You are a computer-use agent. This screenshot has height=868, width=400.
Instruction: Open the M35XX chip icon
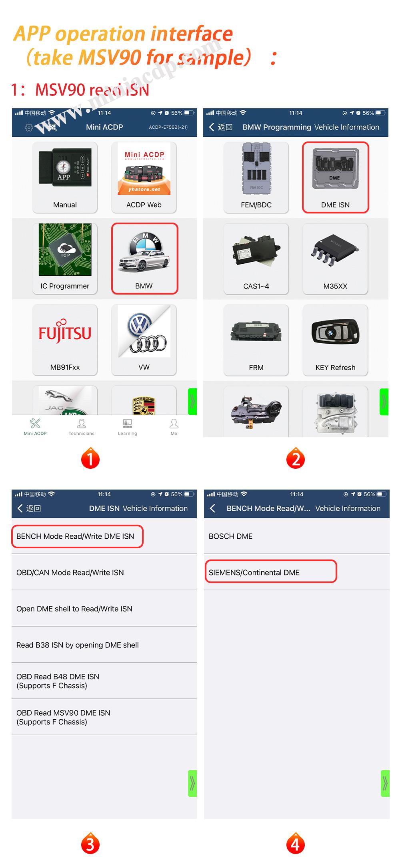click(335, 259)
